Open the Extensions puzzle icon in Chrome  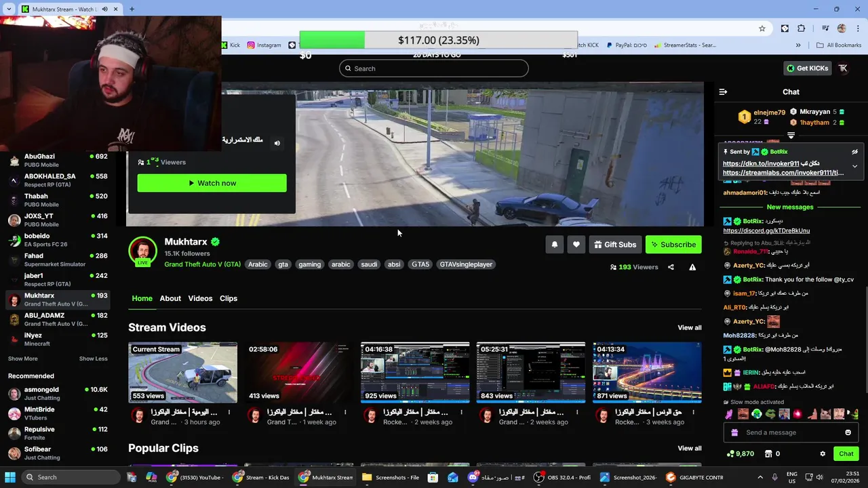point(801,28)
